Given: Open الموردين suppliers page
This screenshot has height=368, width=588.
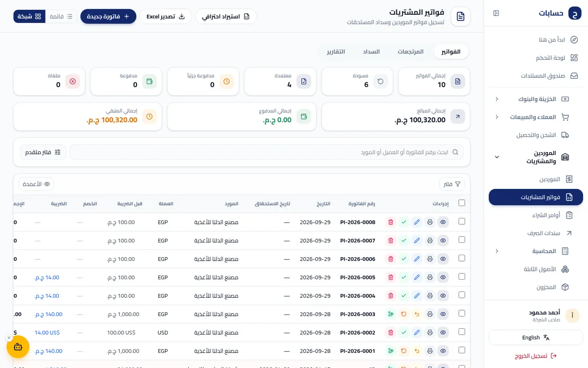Looking at the screenshot, I should point(536,180).
